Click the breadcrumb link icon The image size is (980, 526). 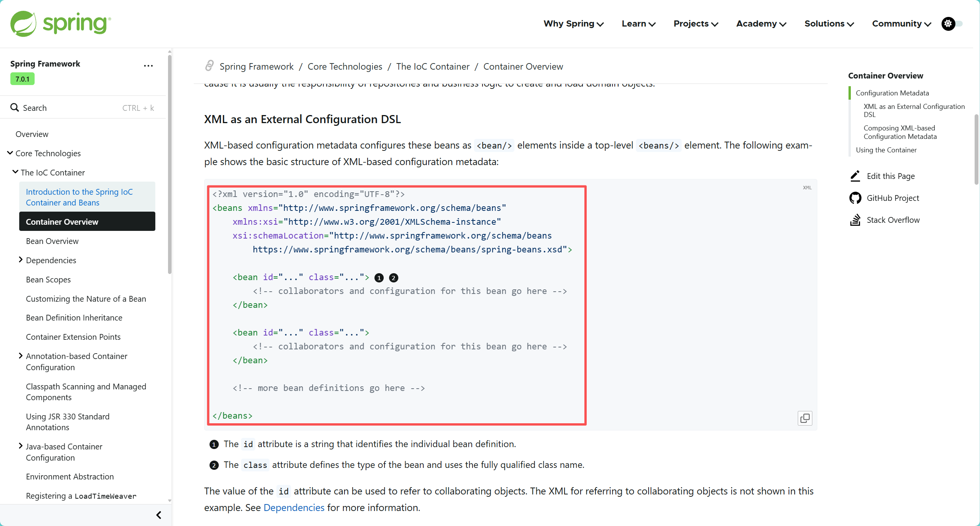[209, 66]
